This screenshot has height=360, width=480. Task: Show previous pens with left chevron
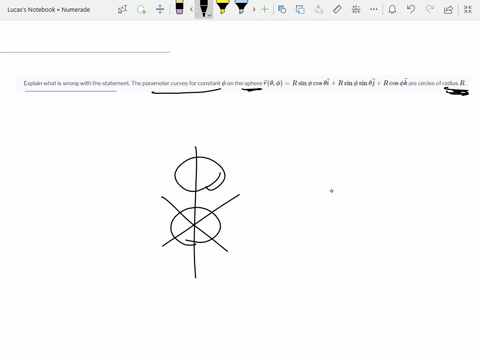tap(191, 9)
